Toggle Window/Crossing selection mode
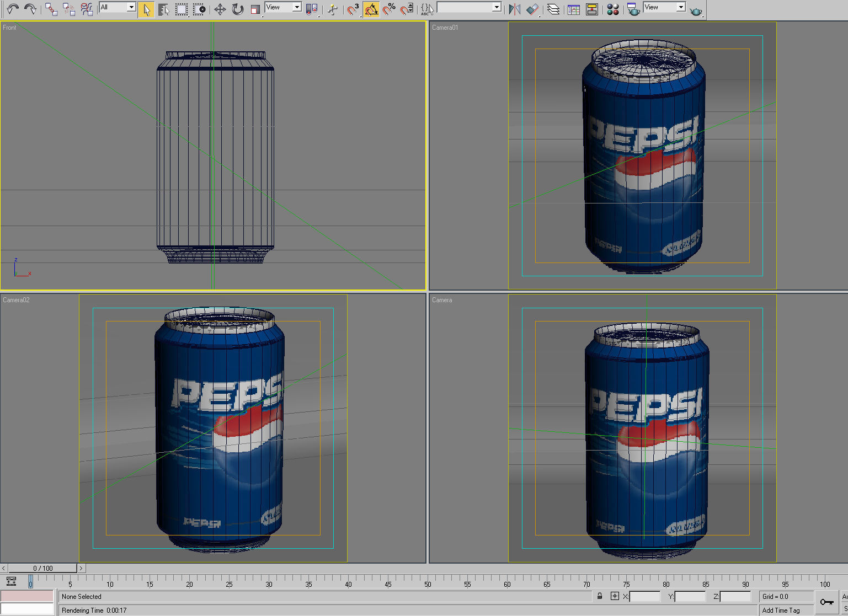This screenshot has height=616, width=848. 199,9
